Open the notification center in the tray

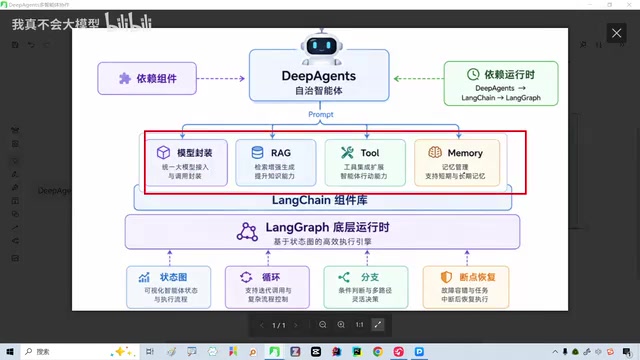[627, 351]
